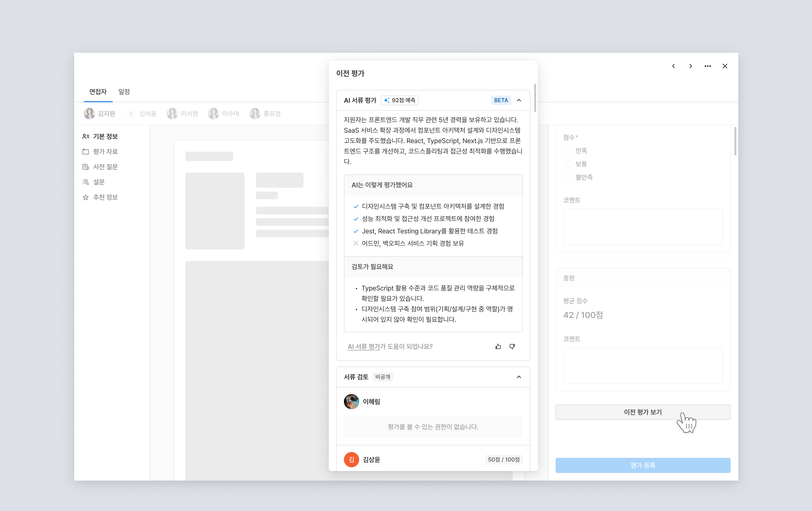Open 추천 정보 star item in sidebar
This screenshot has width=812, height=511.
click(100, 197)
